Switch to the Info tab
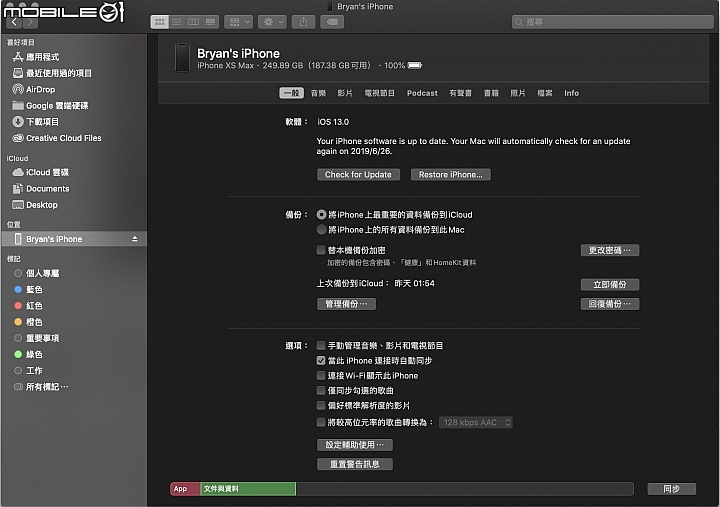 tap(571, 93)
